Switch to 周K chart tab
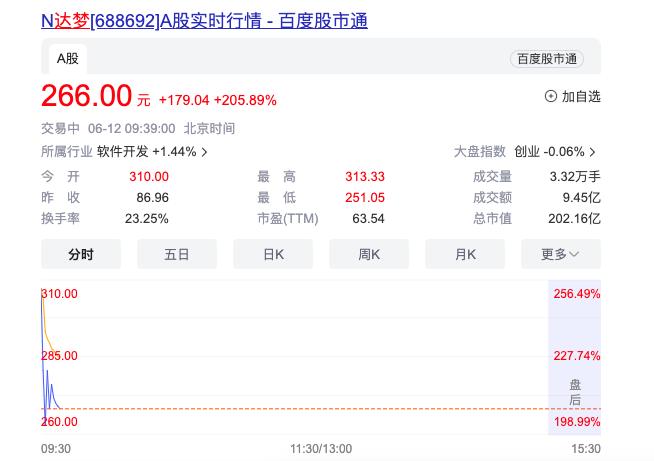The width and height of the screenshot is (654, 461). (369, 254)
